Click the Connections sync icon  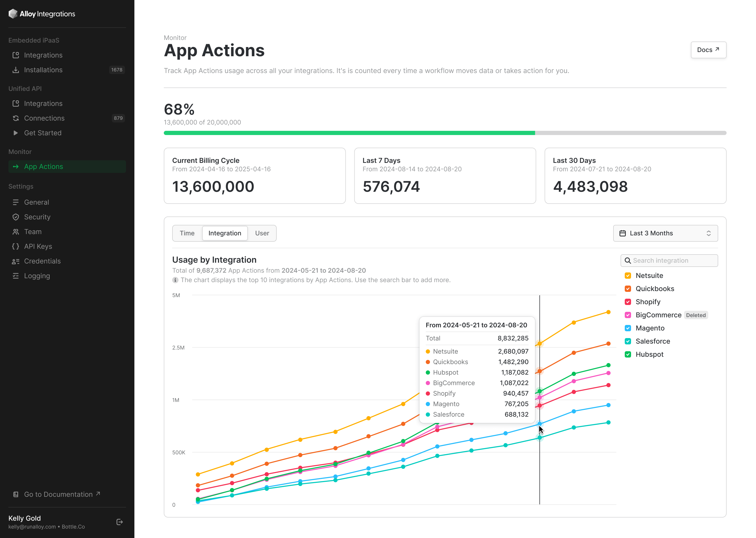(x=15, y=118)
